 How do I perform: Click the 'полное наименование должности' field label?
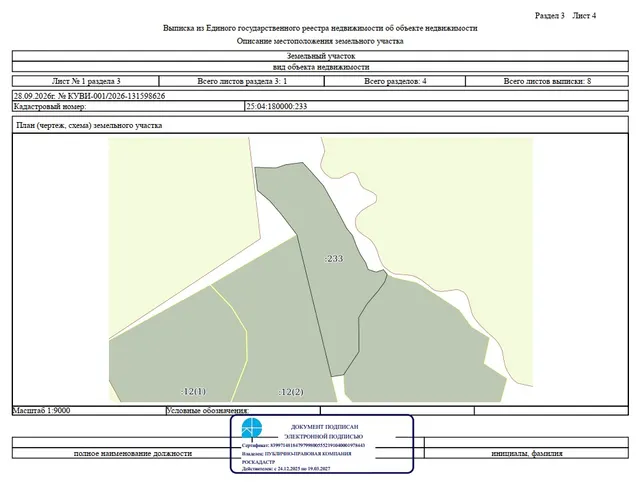point(133,453)
